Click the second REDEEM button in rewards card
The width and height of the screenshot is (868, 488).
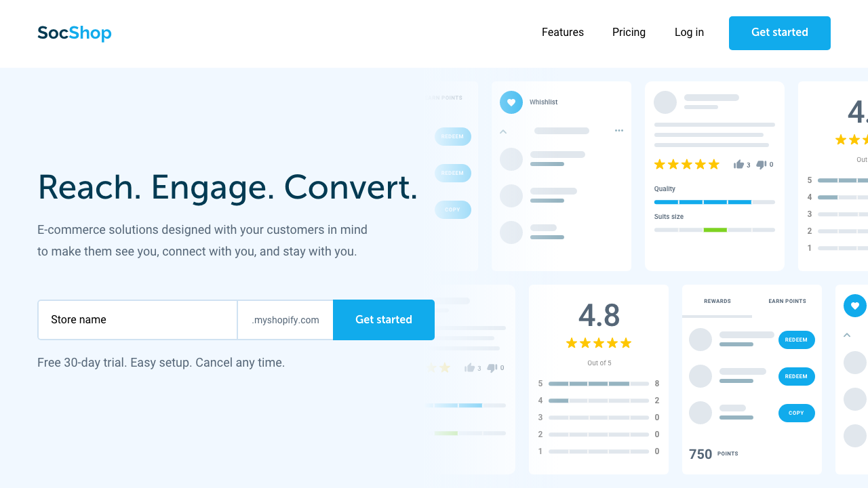tap(797, 376)
